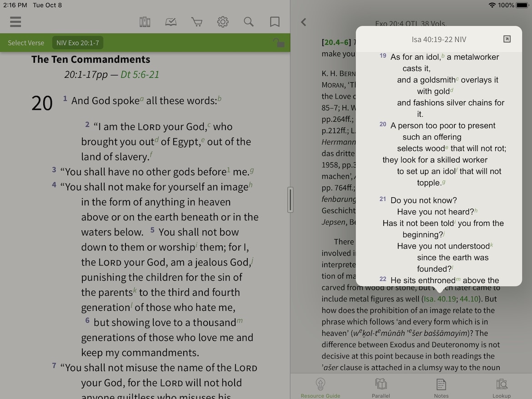Tap verse number 4 in Exodus
The image size is (532, 399).
tap(54, 185)
